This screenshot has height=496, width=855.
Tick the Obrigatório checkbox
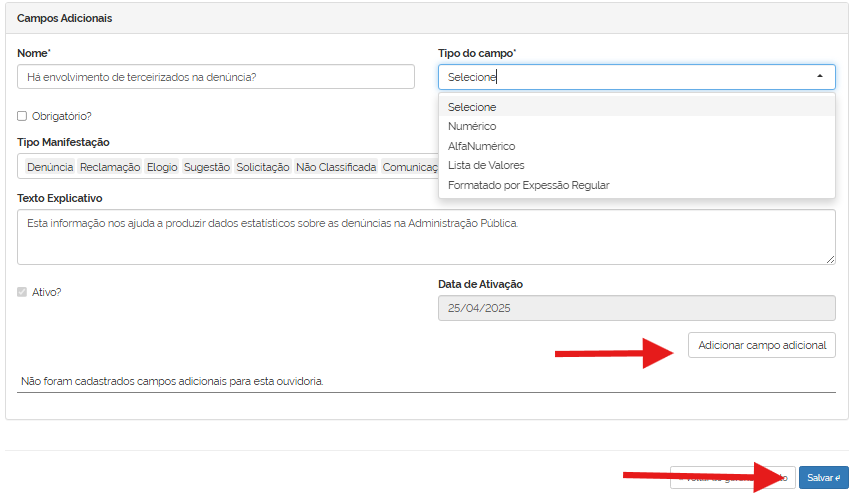[x=22, y=116]
